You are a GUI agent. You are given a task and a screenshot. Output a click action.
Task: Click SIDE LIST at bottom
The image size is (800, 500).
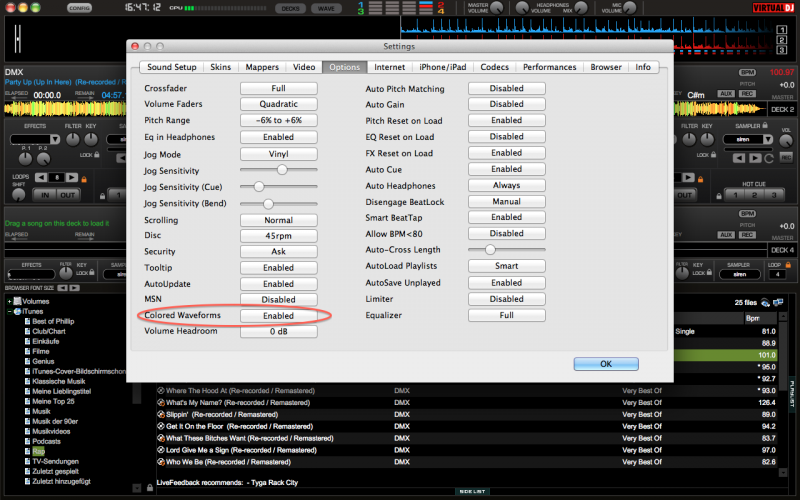[x=472, y=491]
